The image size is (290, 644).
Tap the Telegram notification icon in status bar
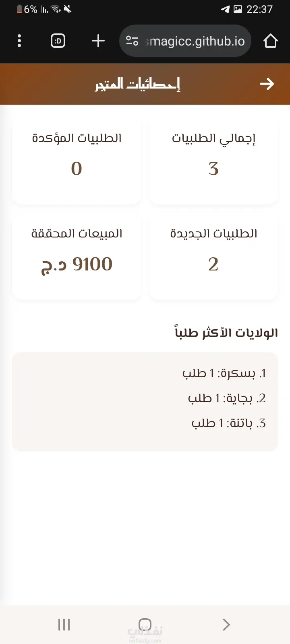pyautogui.click(x=225, y=9)
